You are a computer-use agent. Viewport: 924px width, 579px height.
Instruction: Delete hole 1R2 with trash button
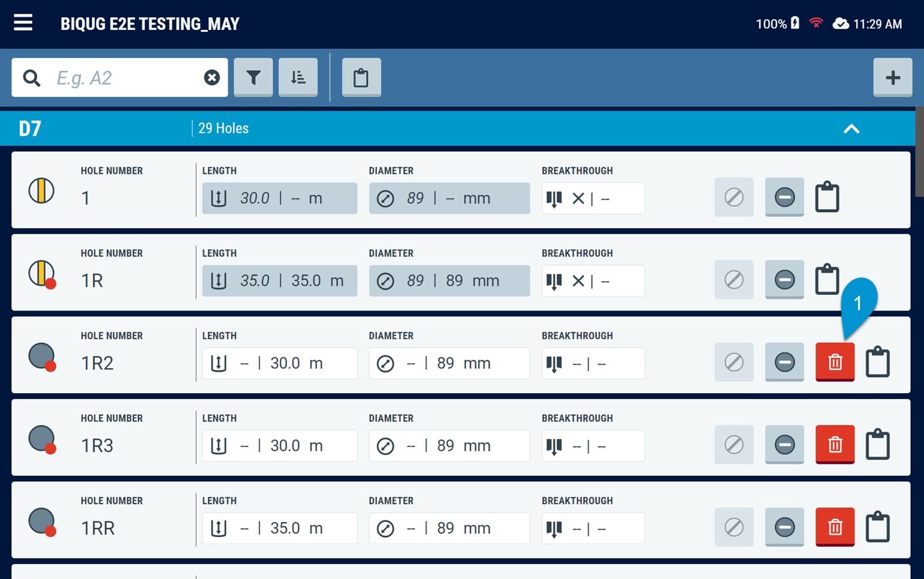point(835,362)
